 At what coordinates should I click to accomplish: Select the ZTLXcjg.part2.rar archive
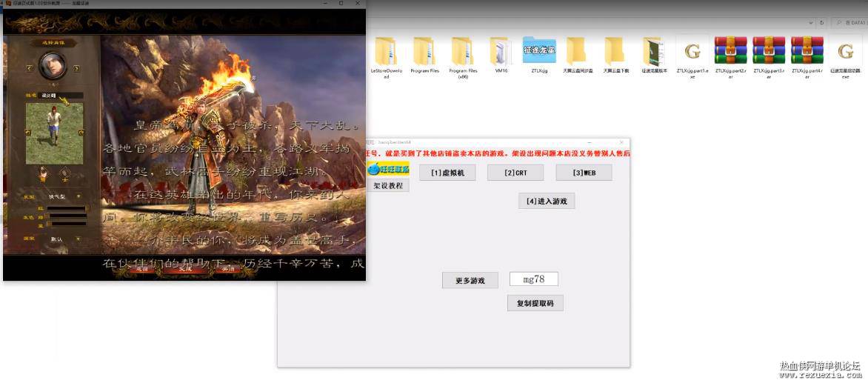(x=731, y=57)
